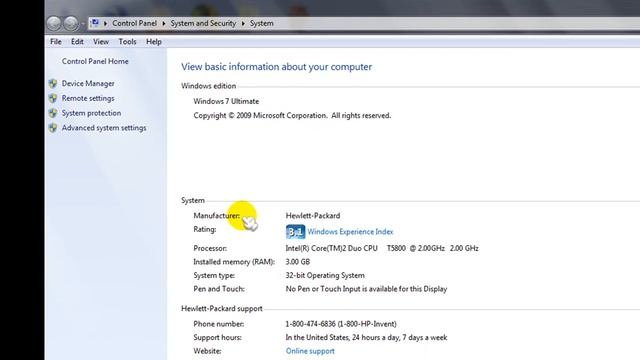
Task: Click the 'Installed memory (RAM):' label
Action: pyautogui.click(x=234, y=262)
